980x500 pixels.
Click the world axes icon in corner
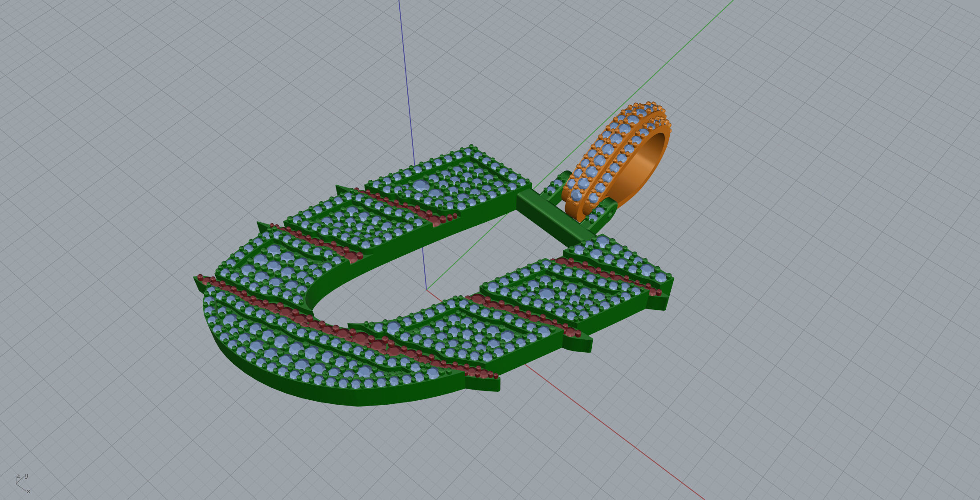click(23, 483)
